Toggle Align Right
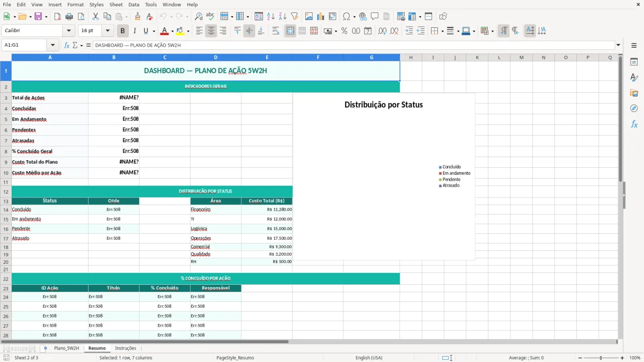This screenshot has width=644, height=362. tap(223, 31)
